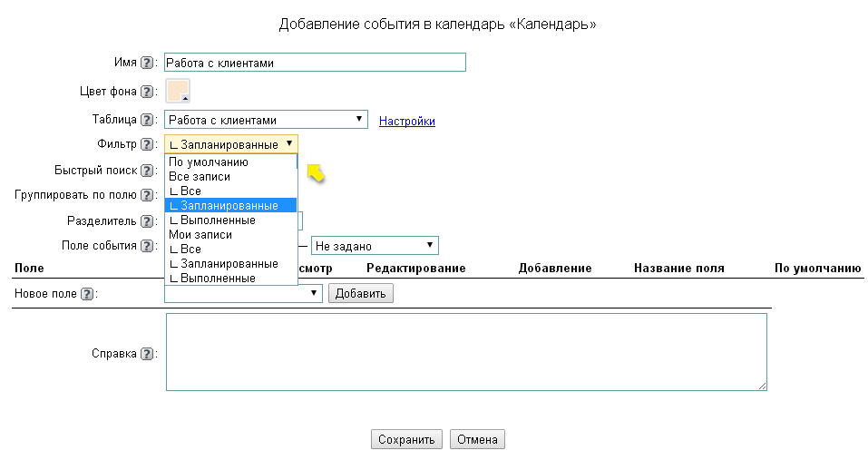Click the help icon beside Справка label
868x470 pixels.
(x=148, y=354)
